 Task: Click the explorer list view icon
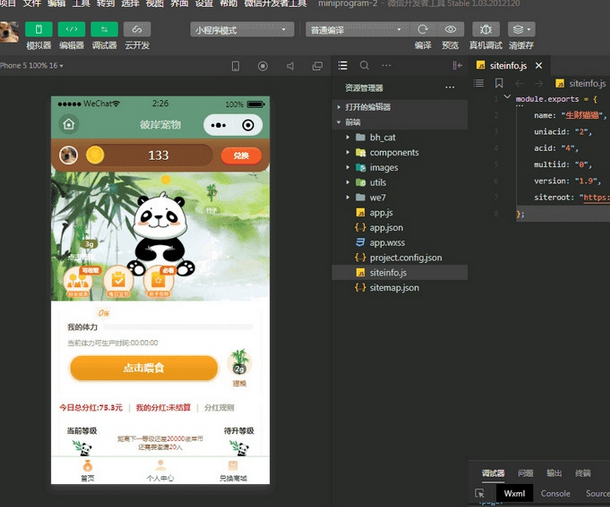point(343,65)
